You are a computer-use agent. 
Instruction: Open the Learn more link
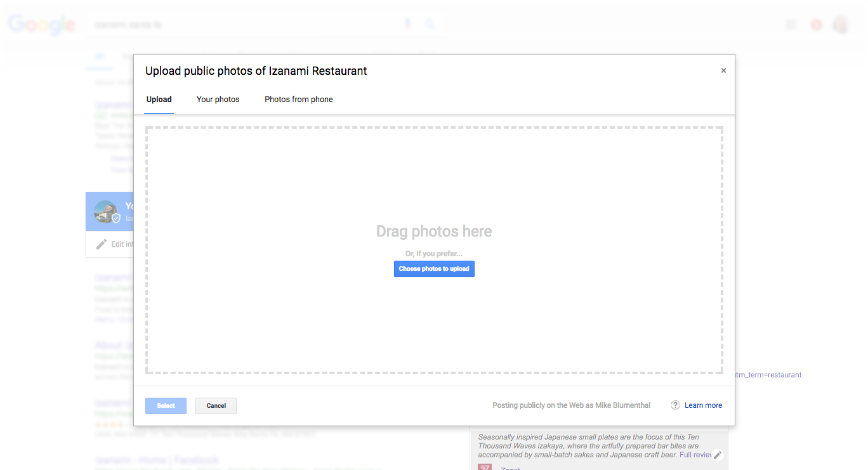pos(703,405)
